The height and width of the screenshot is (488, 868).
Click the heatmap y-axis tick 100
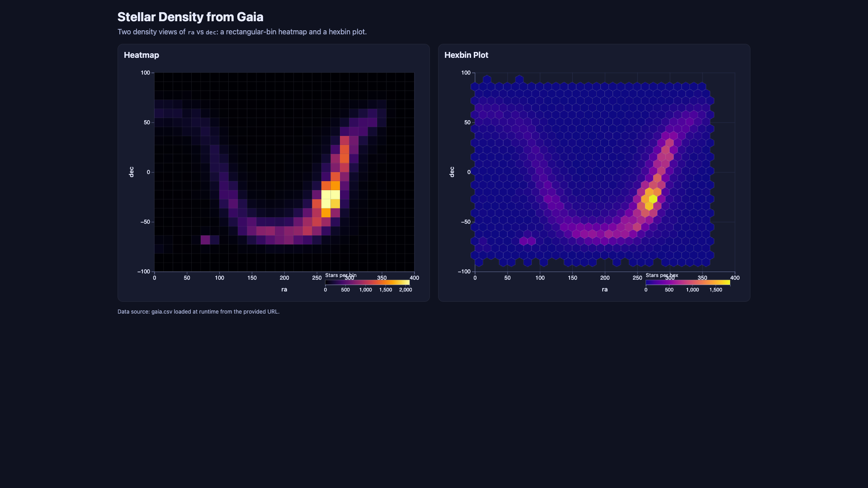click(x=145, y=73)
